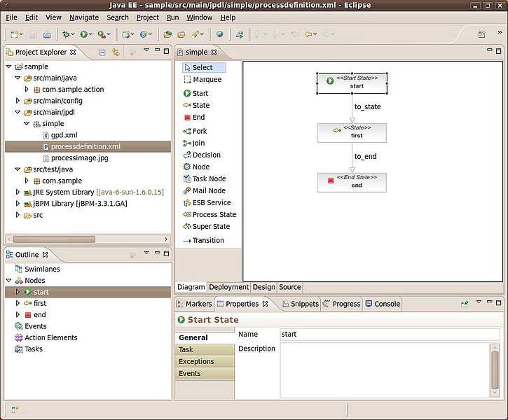
Task: Open the Run configurations dropdown arrow
Action: 90,34
